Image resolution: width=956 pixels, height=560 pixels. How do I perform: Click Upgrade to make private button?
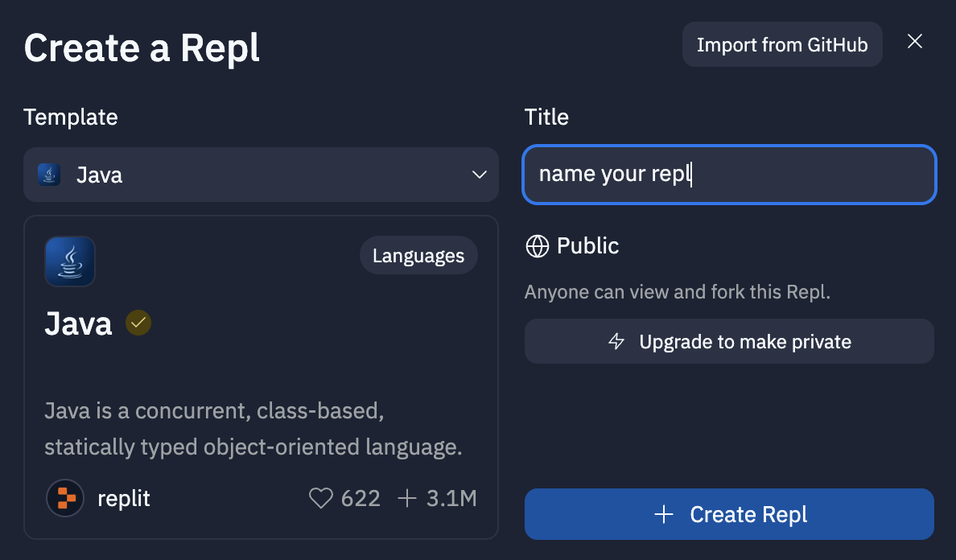[729, 341]
